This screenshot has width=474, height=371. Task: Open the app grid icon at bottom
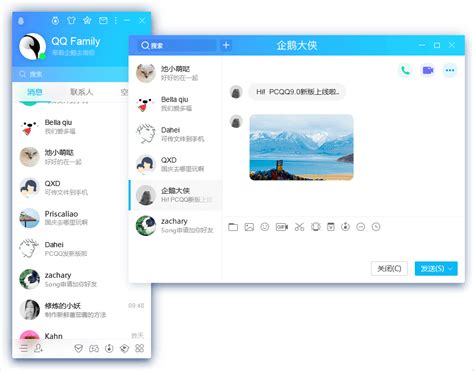tap(140, 348)
